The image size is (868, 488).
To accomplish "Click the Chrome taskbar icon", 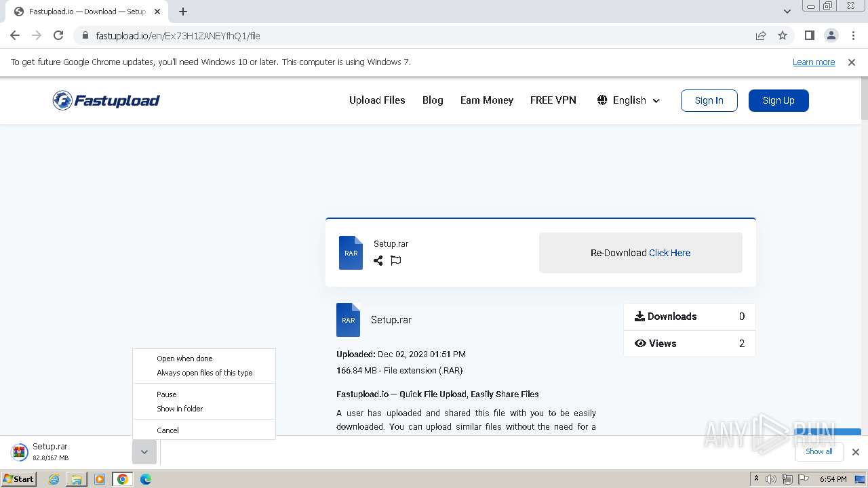I will (x=122, y=479).
